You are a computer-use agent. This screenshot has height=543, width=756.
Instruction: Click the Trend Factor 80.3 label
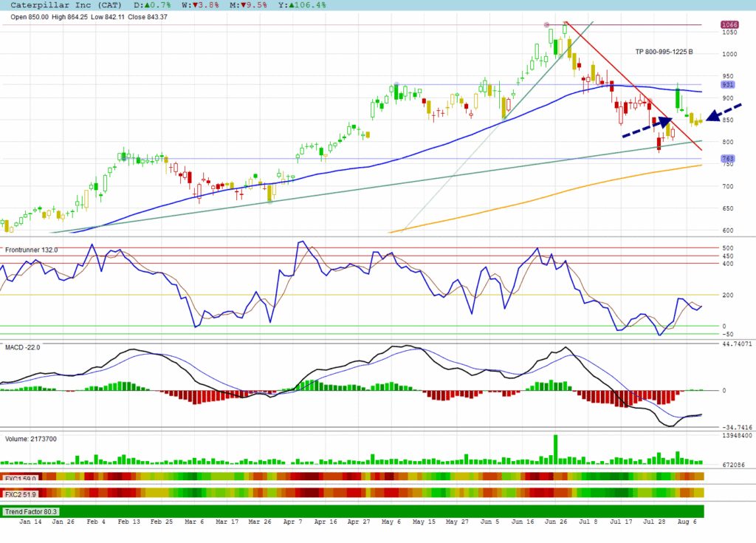(31, 512)
